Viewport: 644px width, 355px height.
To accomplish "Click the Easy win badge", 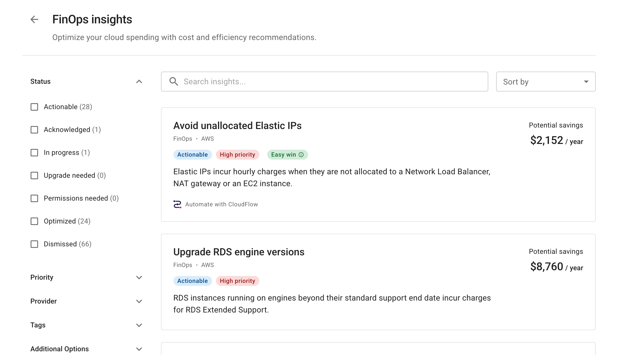I will 283,155.
